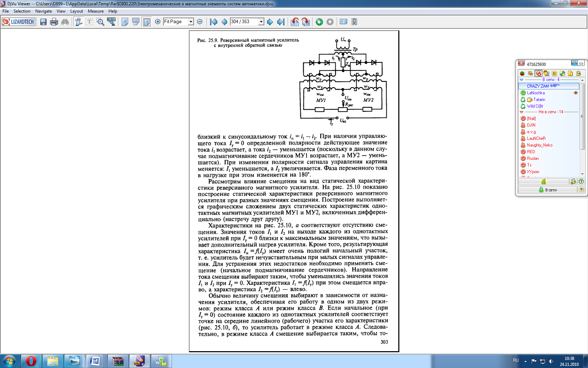Open messenger info 'i' icon

click(x=570, y=73)
